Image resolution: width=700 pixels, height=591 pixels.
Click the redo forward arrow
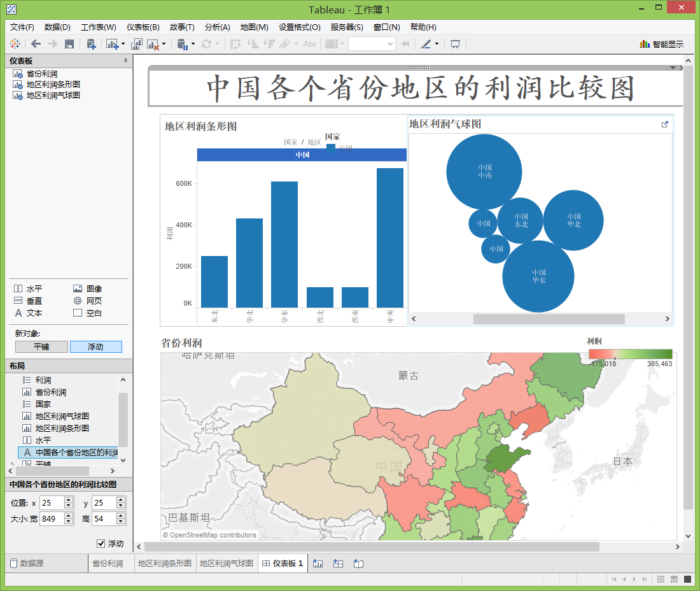tap(52, 44)
